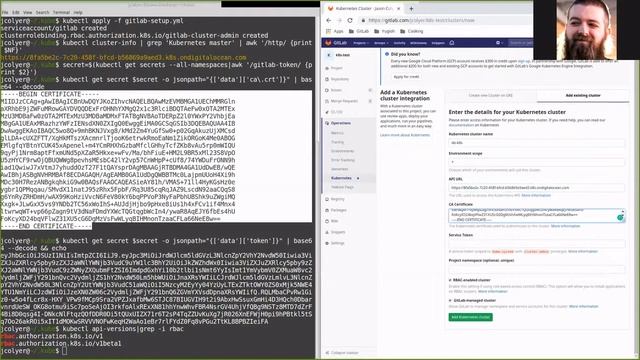This screenshot has width=640, height=360.
Task: Click the browser forward arrow
Action: pyautogui.click(x=339, y=20)
